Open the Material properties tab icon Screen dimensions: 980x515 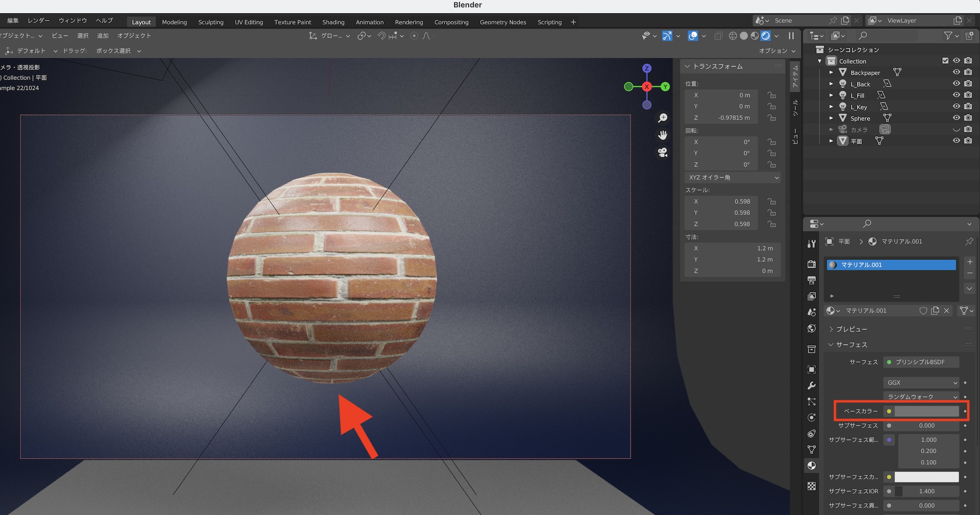click(x=811, y=466)
